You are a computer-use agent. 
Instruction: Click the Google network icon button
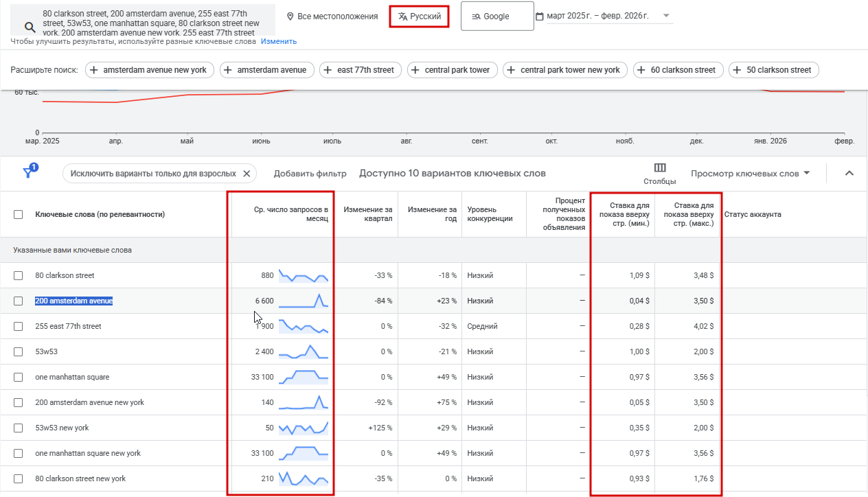(x=496, y=16)
